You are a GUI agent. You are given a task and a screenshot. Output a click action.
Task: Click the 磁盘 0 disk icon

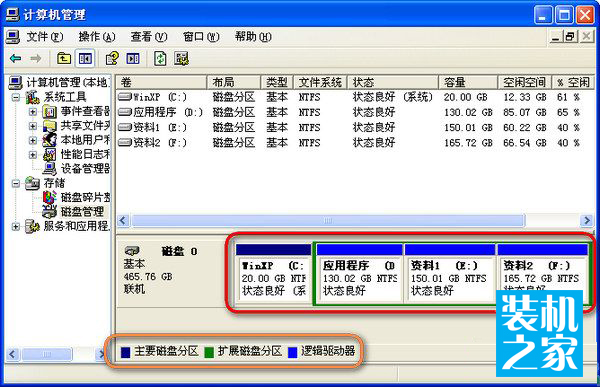(132, 251)
